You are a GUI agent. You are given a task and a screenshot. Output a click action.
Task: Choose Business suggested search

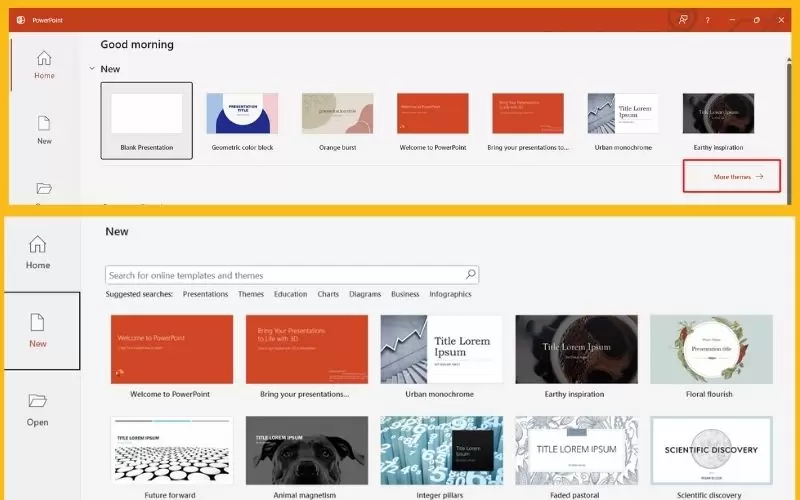(x=405, y=294)
